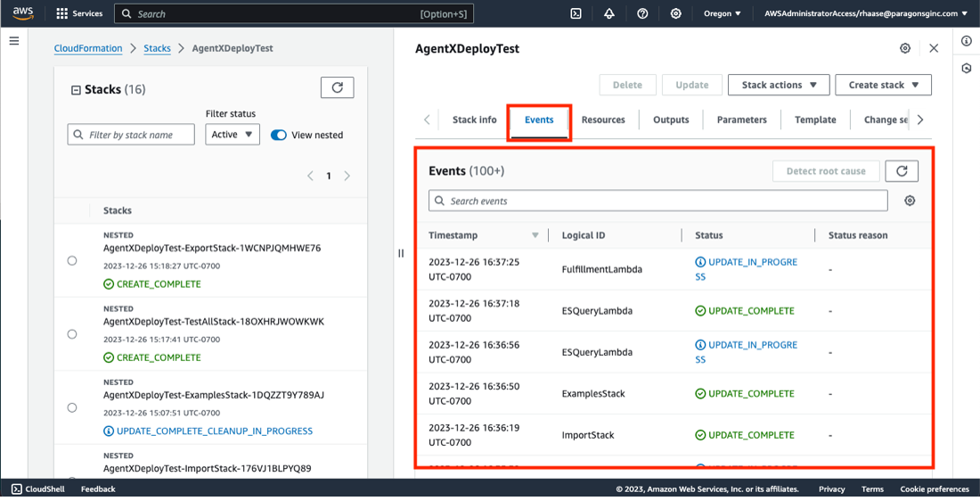The width and height of the screenshot is (980, 501).
Task: Sort events by Timestamp arrow
Action: pyautogui.click(x=535, y=235)
